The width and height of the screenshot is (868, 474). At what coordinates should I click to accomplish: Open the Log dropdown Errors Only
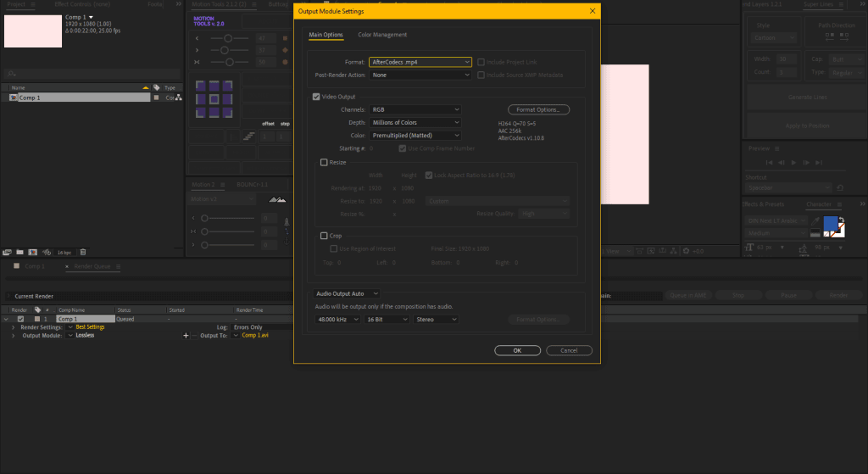(263, 327)
